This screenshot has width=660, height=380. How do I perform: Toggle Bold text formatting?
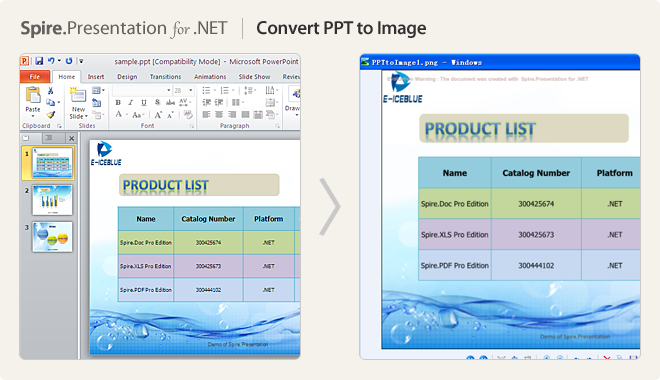tap(118, 102)
